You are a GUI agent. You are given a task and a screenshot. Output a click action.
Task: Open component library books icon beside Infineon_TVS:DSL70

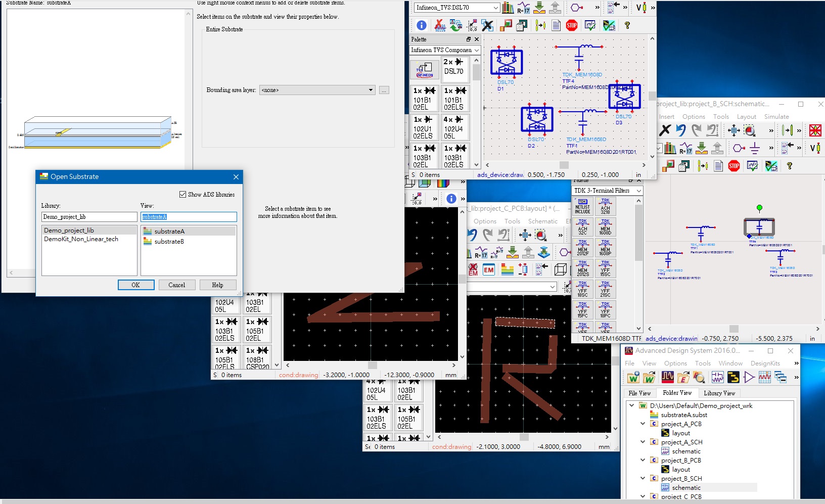click(x=508, y=8)
